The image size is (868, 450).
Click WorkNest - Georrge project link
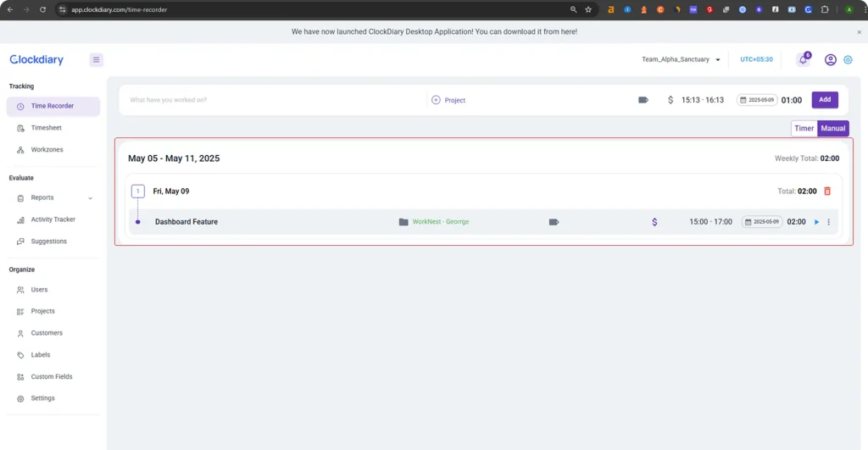(x=441, y=222)
